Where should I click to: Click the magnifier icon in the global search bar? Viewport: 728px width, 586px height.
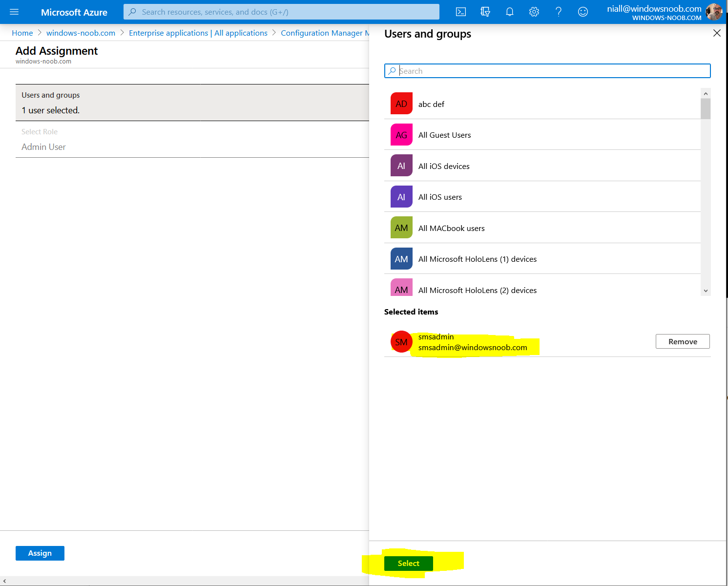click(132, 12)
